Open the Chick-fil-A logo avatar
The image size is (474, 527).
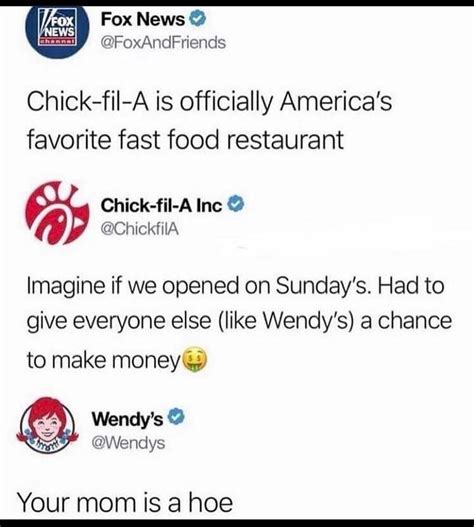click(57, 213)
